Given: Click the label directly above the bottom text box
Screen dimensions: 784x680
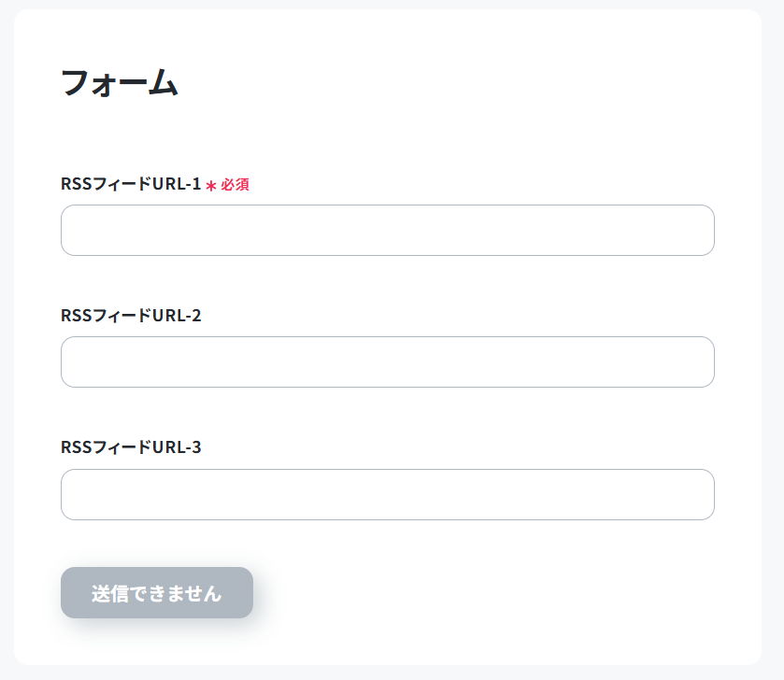Looking at the screenshot, I should click(131, 447).
